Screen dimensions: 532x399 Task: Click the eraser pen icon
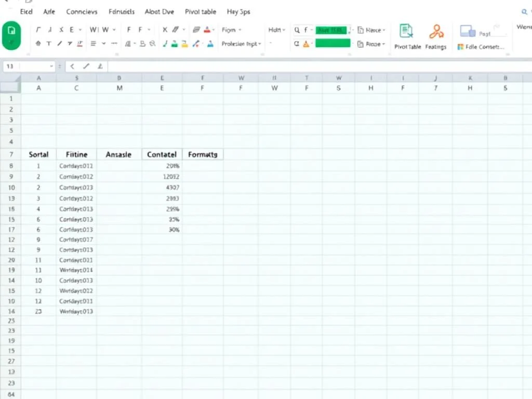[176, 30]
